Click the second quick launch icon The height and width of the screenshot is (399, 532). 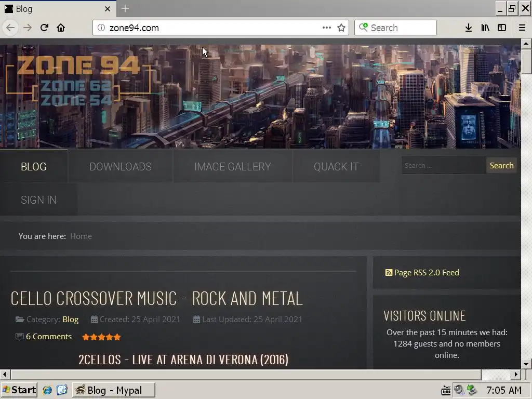coord(62,390)
